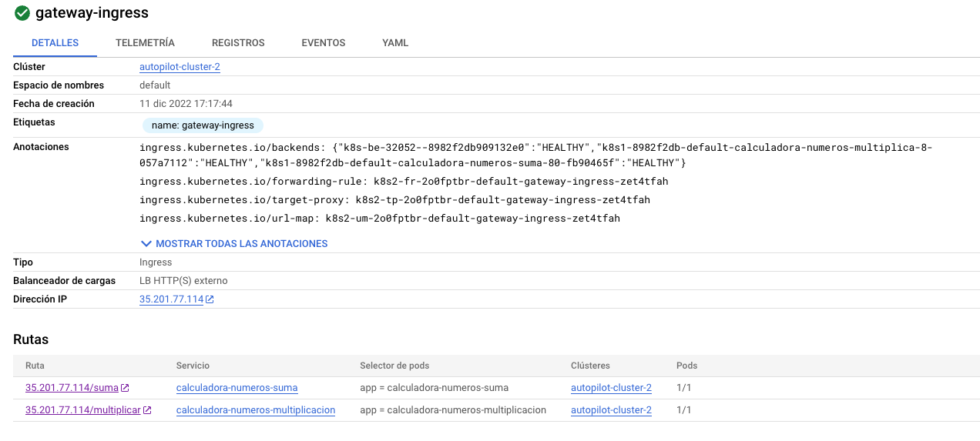This screenshot has height=441, width=980.
Task: Click the chevron before Mostrar todas las anotaciones
Action: (x=146, y=243)
